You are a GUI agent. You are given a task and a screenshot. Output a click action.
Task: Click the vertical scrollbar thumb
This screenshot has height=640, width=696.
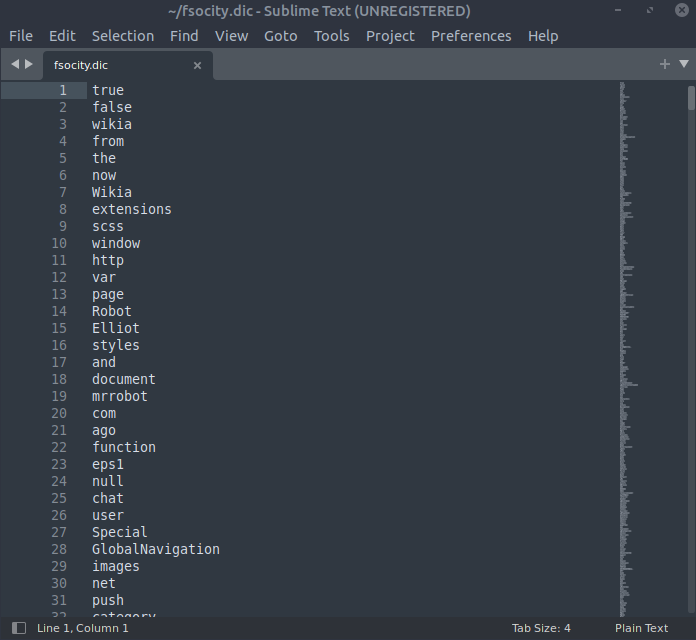[x=691, y=98]
